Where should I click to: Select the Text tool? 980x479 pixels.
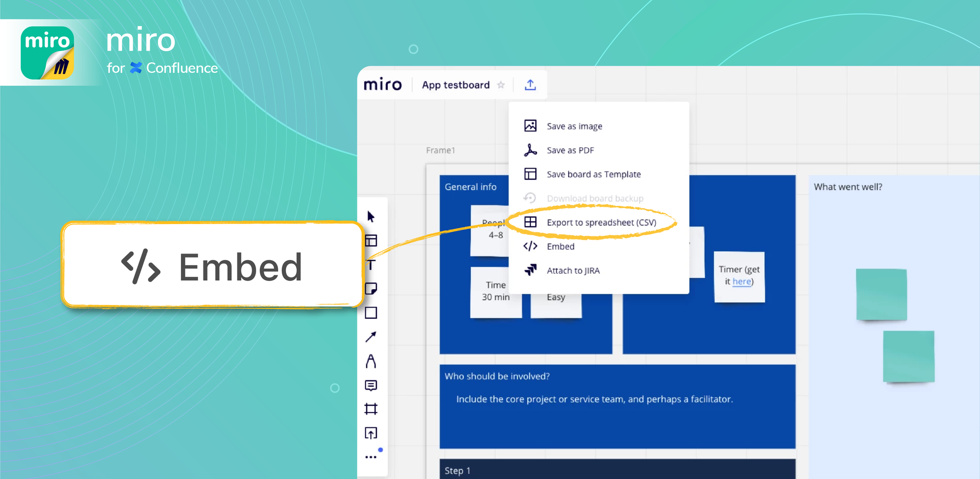tap(371, 265)
